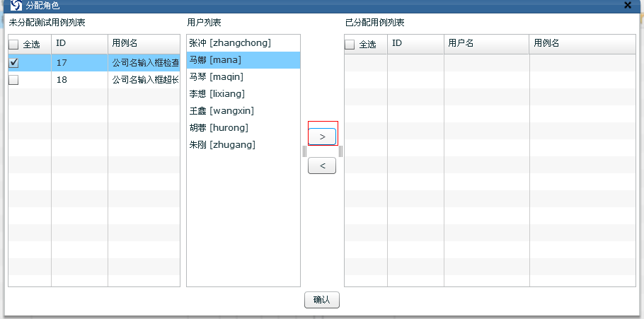The image size is (644, 319).
Task: Click 用户名 column header in assigned list
Action: point(485,44)
